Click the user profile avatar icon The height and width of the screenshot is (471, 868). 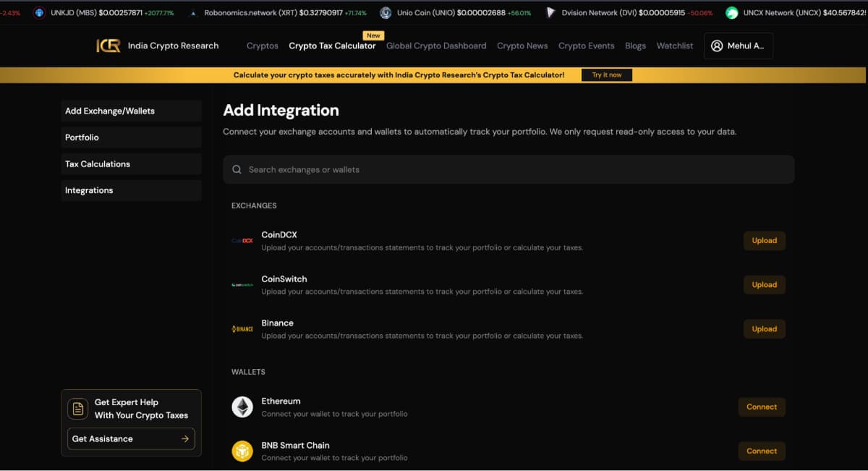pyautogui.click(x=717, y=46)
